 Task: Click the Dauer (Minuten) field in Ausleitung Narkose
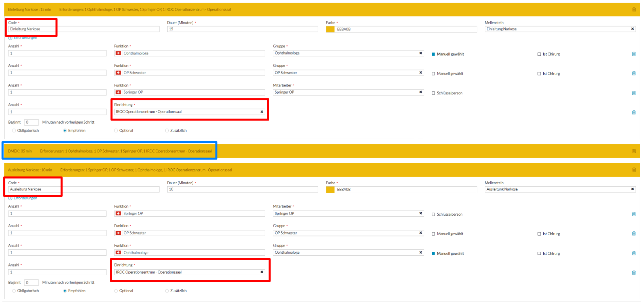coord(242,189)
